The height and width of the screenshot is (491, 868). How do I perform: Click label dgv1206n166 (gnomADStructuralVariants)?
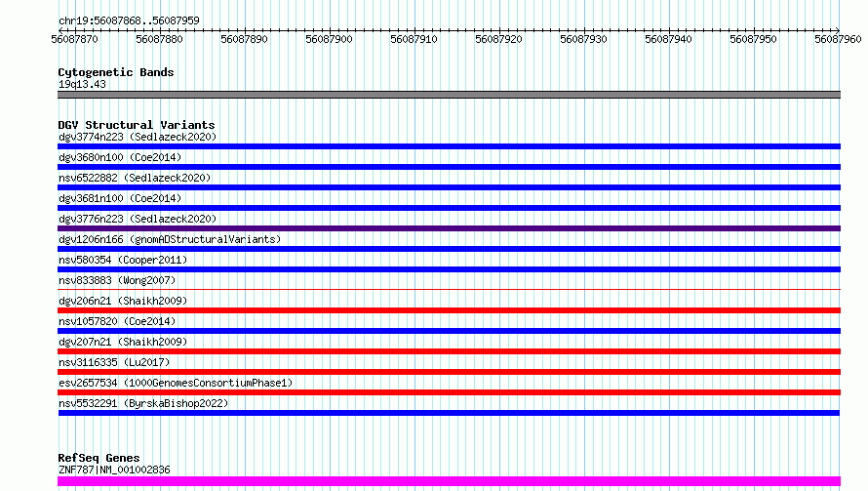[170, 239]
